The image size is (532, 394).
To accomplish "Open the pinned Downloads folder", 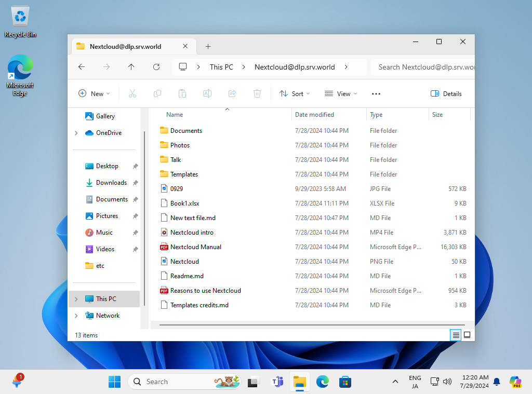I will pos(111,182).
